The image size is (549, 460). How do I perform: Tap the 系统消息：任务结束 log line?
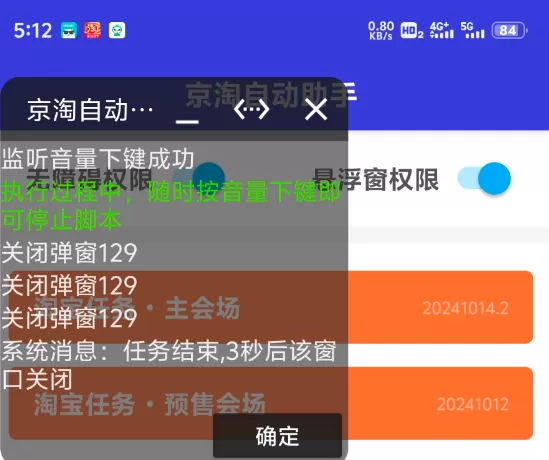click(169, 365)
